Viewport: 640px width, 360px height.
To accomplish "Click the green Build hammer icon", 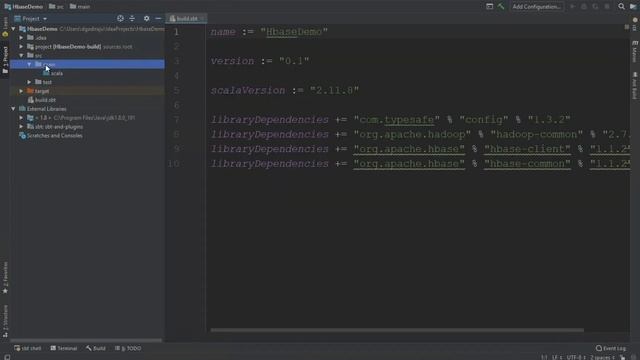I will pos(501,7).
